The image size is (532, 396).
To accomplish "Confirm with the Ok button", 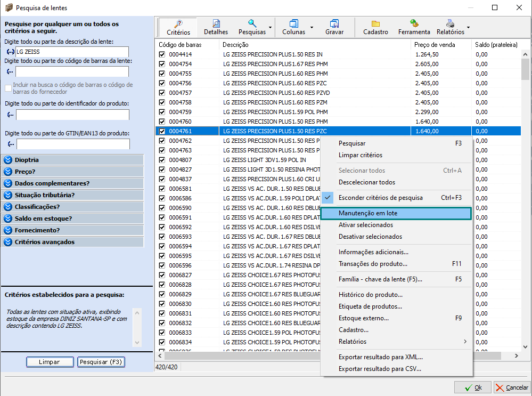I will click(x=473, y=387).
